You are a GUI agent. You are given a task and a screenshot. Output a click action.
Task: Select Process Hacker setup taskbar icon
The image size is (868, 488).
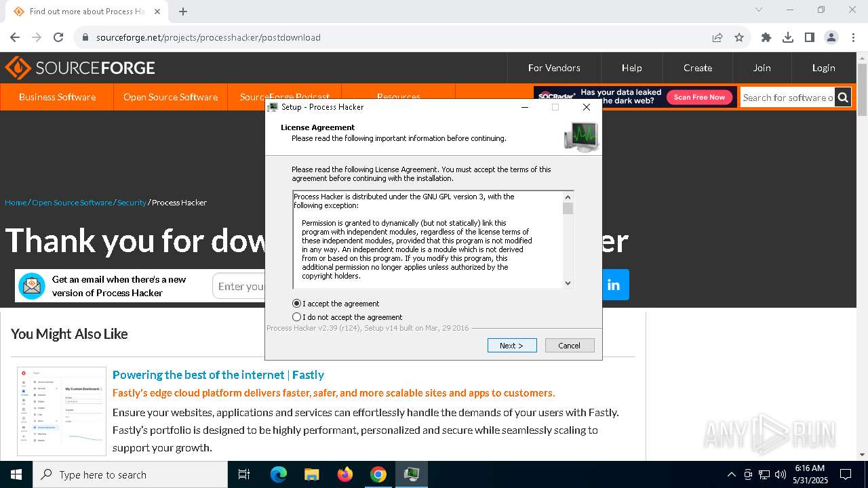[412, 474]
